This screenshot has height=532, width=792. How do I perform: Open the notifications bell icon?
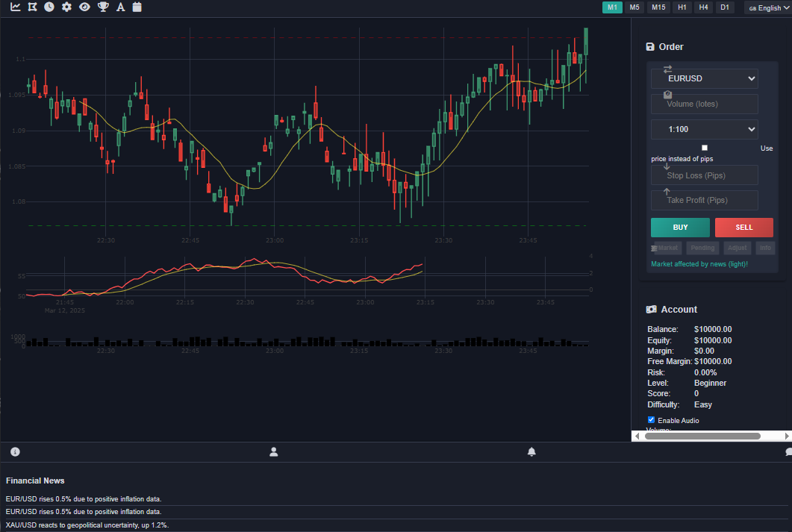[x=531, y=451]
